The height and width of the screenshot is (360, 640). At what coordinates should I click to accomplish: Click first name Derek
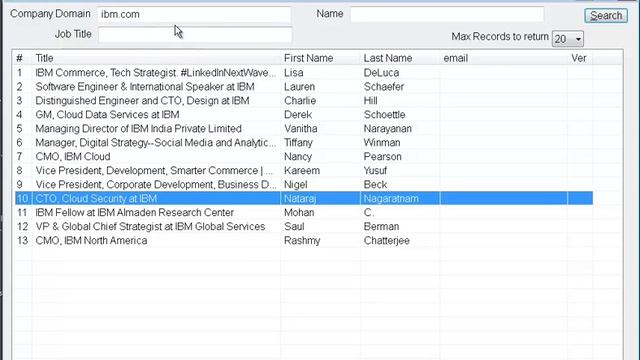tap(298, 115)
